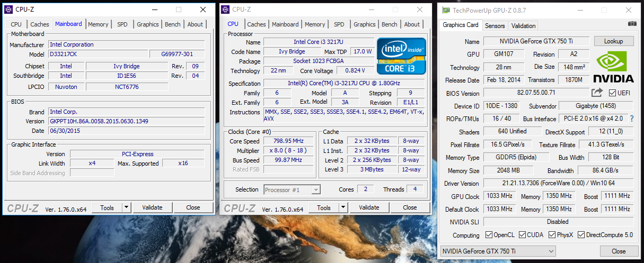Image resolution: width=644 pixels, height=263 pixels.
Task: Select Mainboard tab in middle CPU-Z window
Action: [285, 24]
